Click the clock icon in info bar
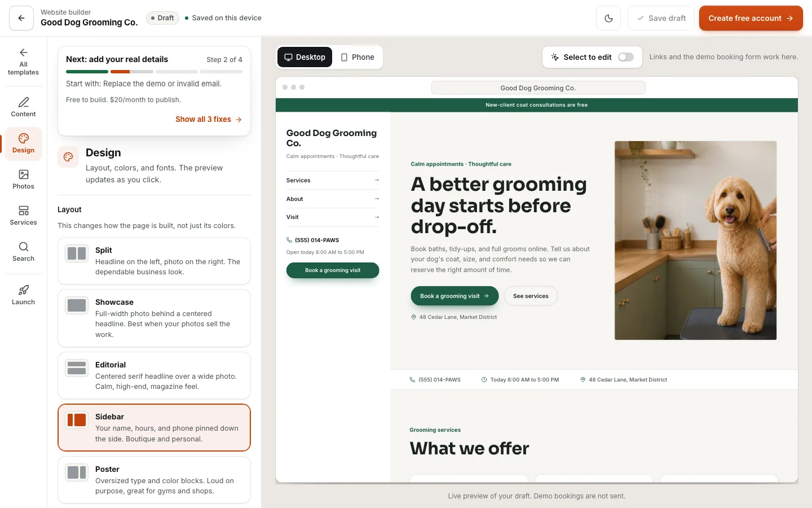 pyautogui.click(x=484, y=380)
